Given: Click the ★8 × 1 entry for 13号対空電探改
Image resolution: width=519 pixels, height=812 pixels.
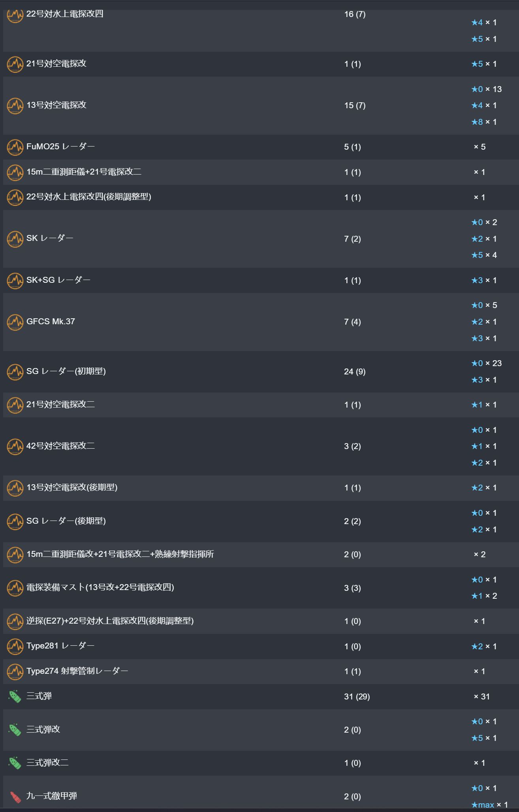Looking at the screenshot, I should tap(484, 122).
